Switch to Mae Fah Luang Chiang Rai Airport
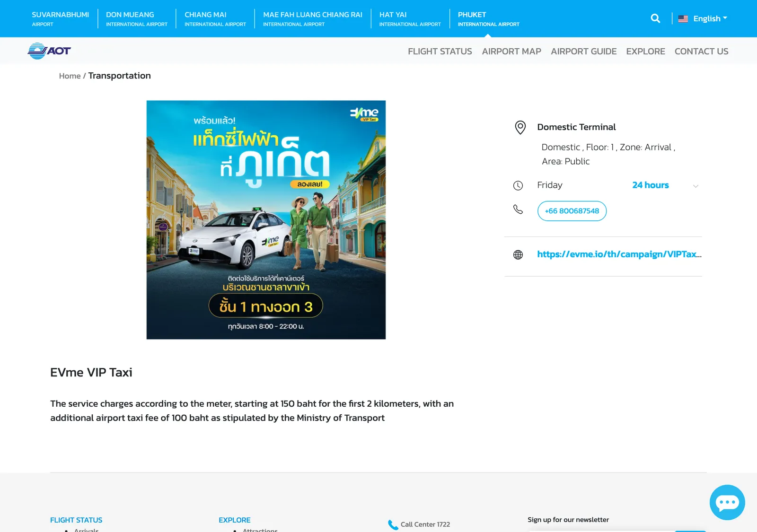 click(x=313, y=18)
